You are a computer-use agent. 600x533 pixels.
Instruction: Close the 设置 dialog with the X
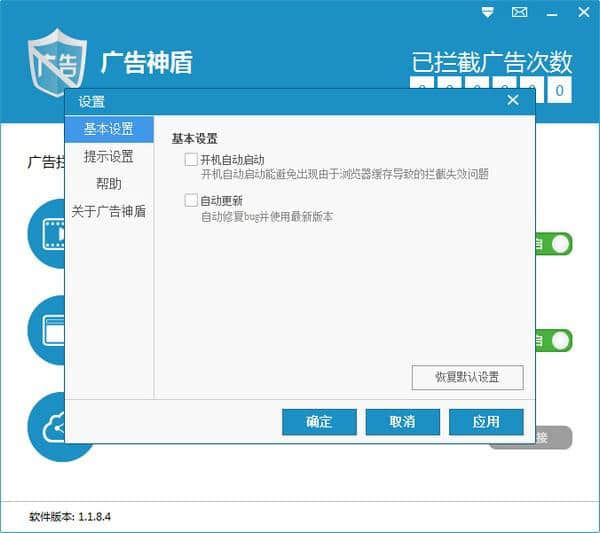pos(513,101)
